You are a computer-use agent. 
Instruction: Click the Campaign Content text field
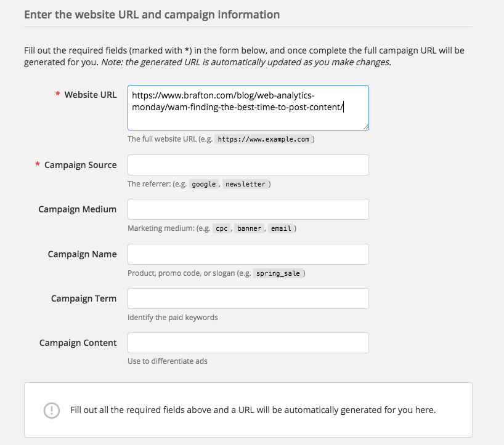point(248,343)
